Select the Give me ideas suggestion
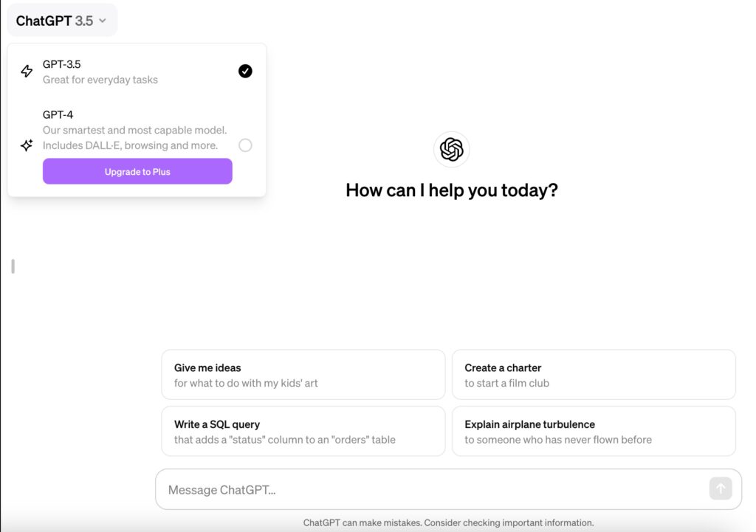756x532 pixels. (x=303, y=375)
